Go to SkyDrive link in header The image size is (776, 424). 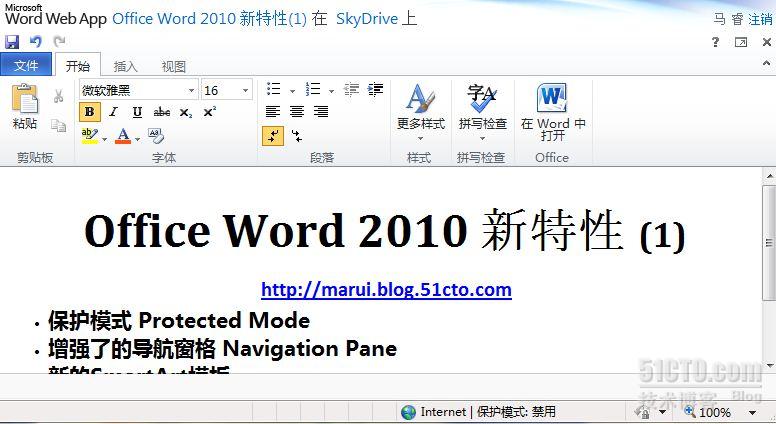(367, 19)
